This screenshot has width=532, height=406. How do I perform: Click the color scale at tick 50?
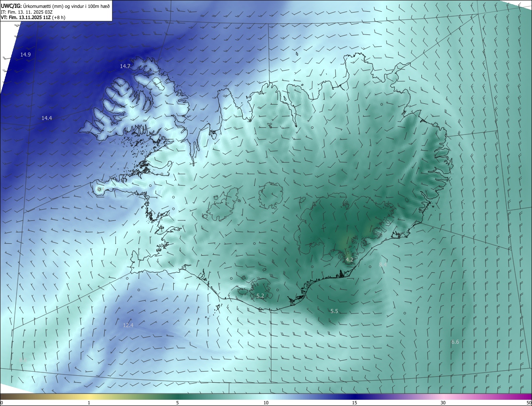pyautogui.click(x=529, y=403)
